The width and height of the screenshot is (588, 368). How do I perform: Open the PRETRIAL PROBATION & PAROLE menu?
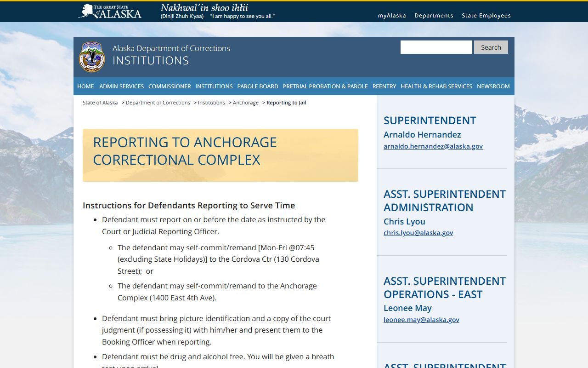(x=325, y=86)
